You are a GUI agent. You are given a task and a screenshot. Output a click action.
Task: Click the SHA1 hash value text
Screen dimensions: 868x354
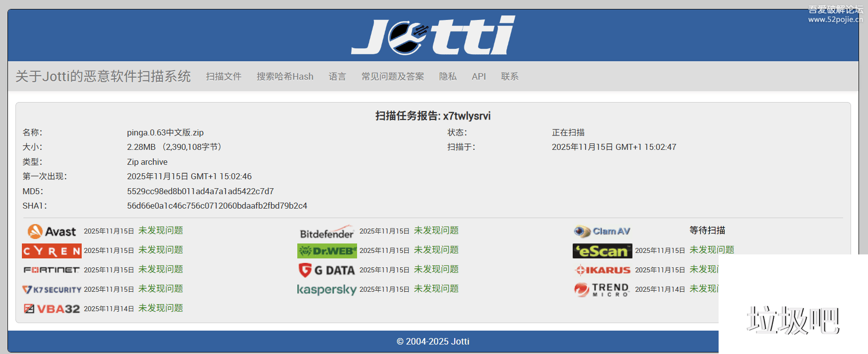click(x=217, y=206)
